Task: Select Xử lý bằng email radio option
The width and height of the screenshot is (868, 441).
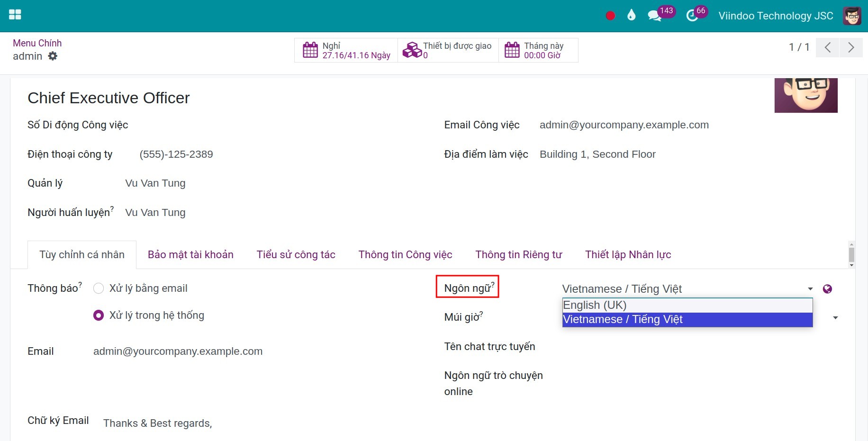Action: [99, 288]
